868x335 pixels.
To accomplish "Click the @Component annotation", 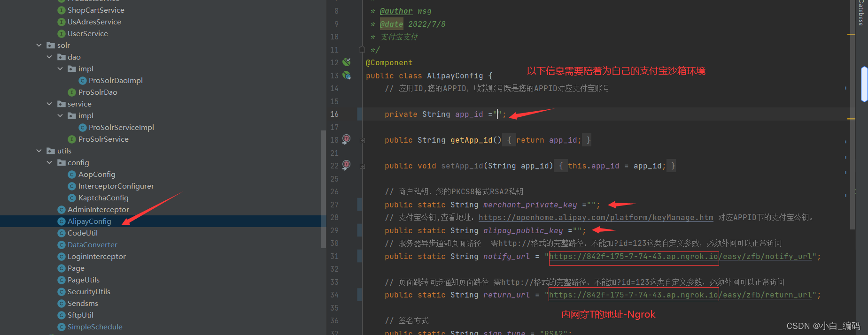I will [389, 63].
